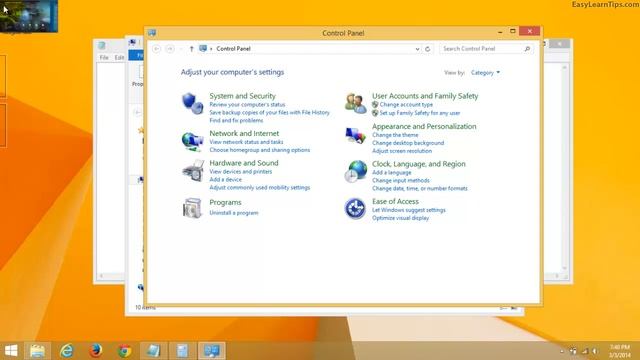Open User Accounts and Family Safety

tap(425, 96)
